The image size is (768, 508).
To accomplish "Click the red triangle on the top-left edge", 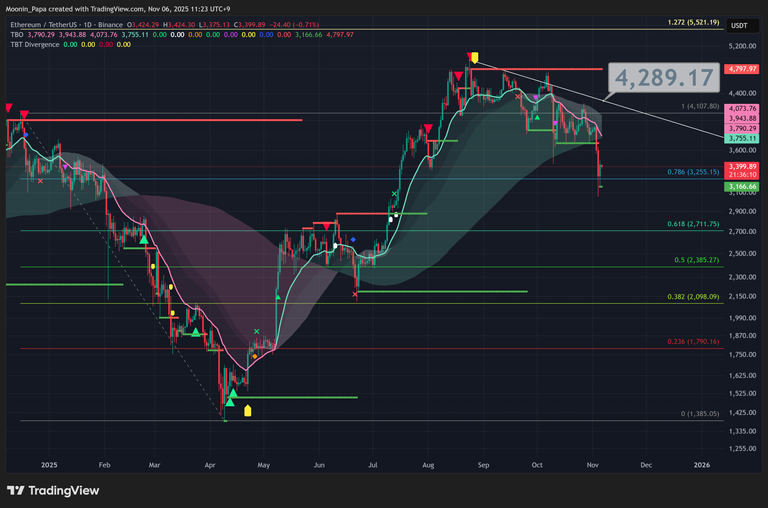I will [x=9, y=108].
